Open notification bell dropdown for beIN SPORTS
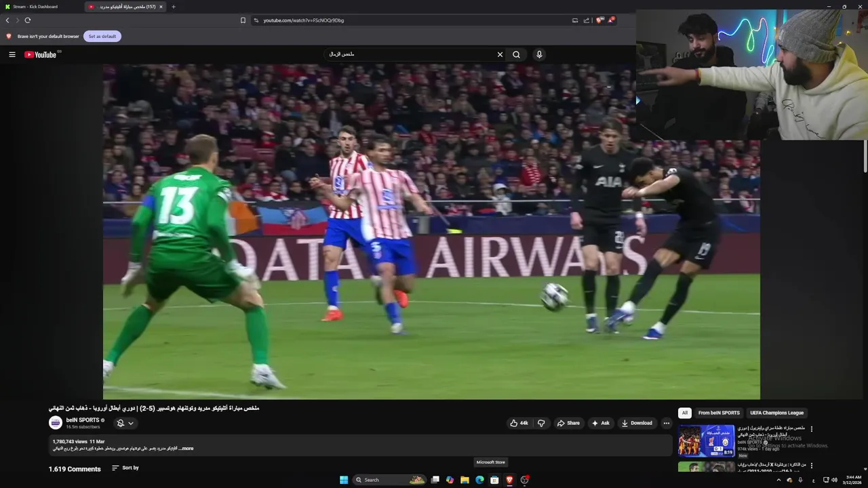Screen dimensions: 868x488 click(x=125, y=423)
